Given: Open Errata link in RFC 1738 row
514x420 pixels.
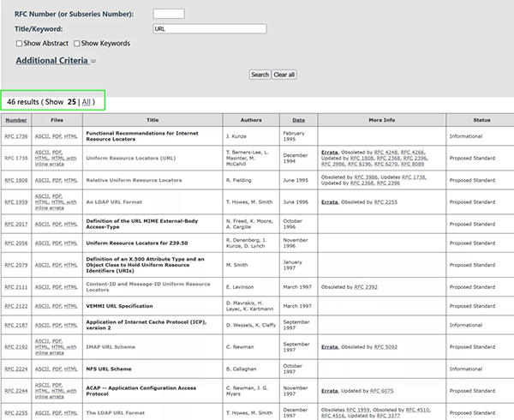Looking at the screenshot, I should (330, 152).
